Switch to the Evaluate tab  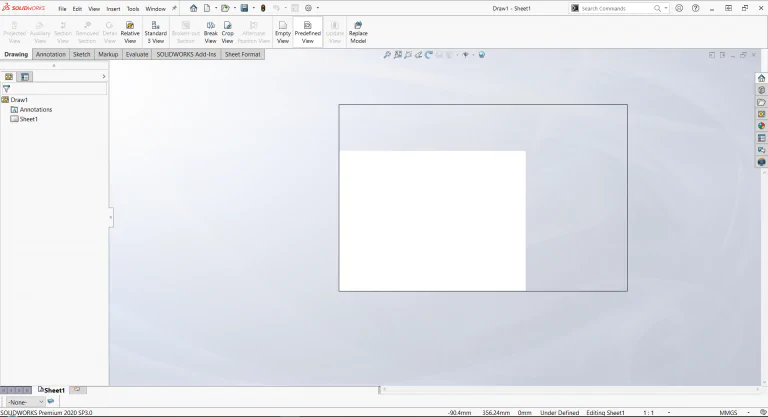[137, 54]
